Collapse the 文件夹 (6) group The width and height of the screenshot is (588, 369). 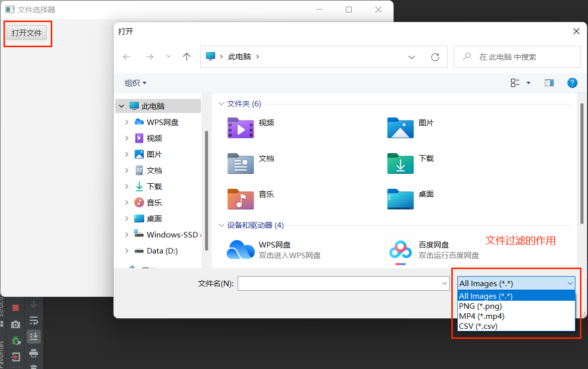(221, 104)
